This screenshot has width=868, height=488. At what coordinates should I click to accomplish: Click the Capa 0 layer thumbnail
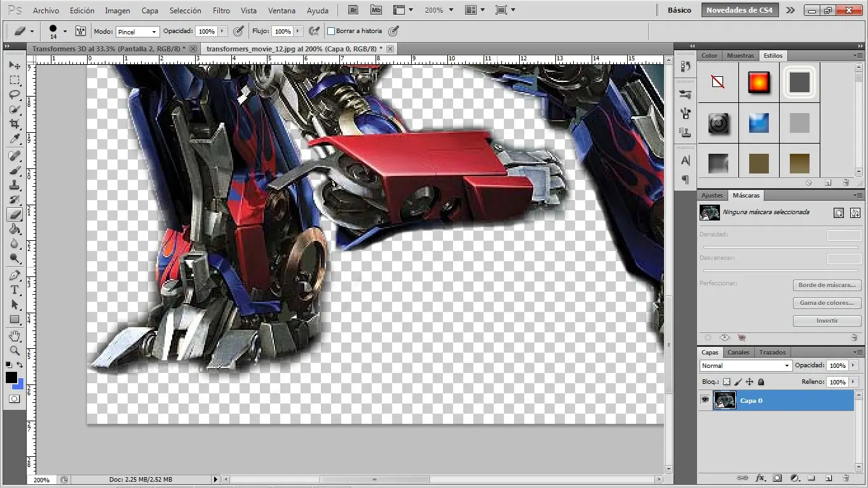724,400
